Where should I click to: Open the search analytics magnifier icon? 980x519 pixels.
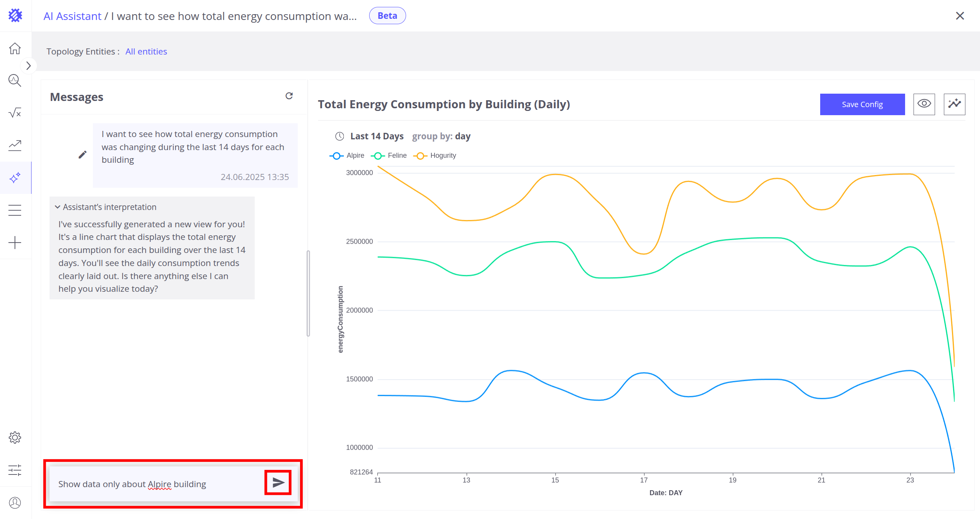tap(15, 81)
